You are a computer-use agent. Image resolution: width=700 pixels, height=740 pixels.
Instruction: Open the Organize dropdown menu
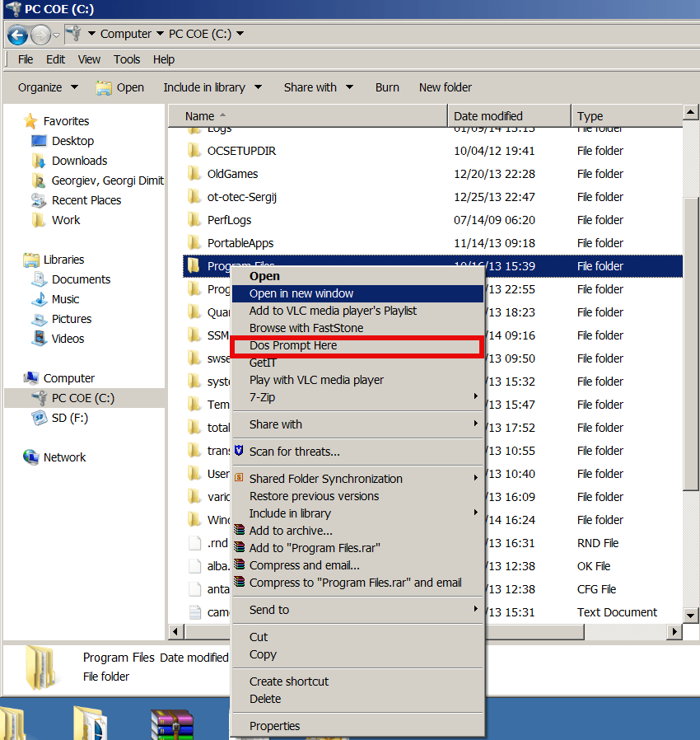pyautogui.click(x=48, y=88)
